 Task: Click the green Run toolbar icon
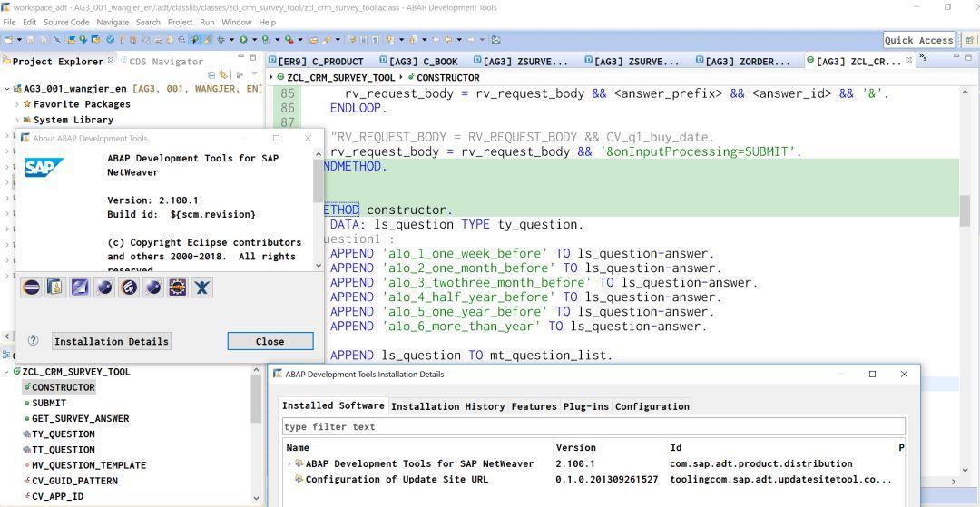point(244,39)
